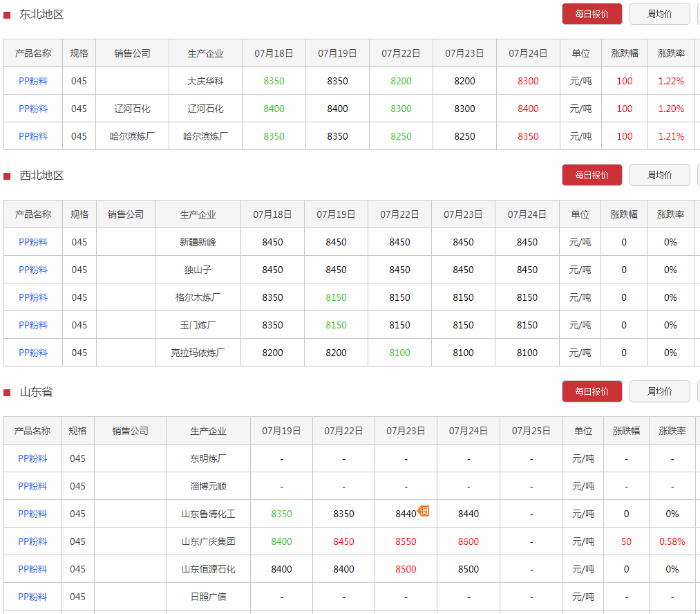
Task: Click the 新疆新峰 producer cell
Action: (198, 243)
